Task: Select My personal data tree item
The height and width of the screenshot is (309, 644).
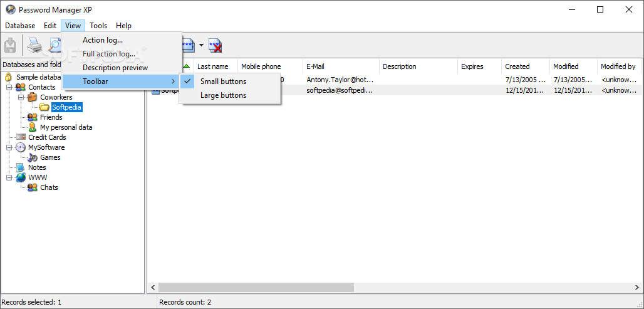Action: pyautogui.click(x=66, y=127)
